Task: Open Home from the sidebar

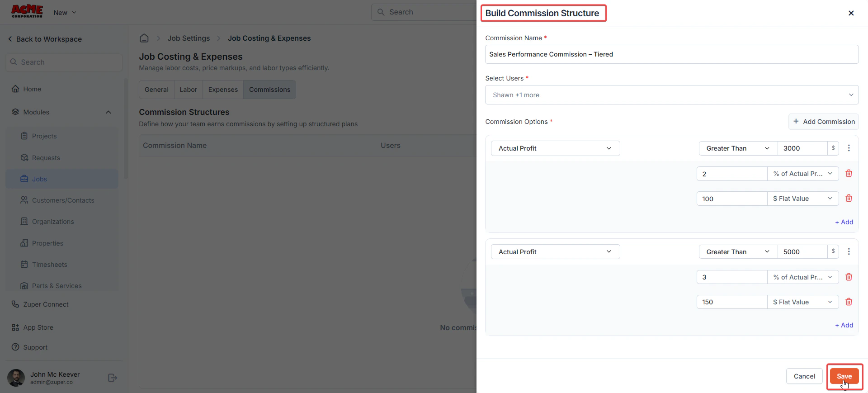Action: coord(26,89)
